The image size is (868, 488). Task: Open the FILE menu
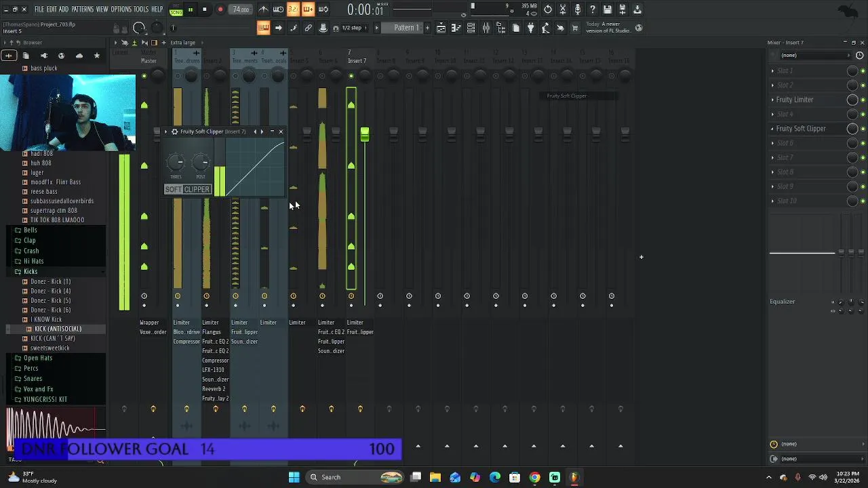pyautogui.click(x=39, y=9)
